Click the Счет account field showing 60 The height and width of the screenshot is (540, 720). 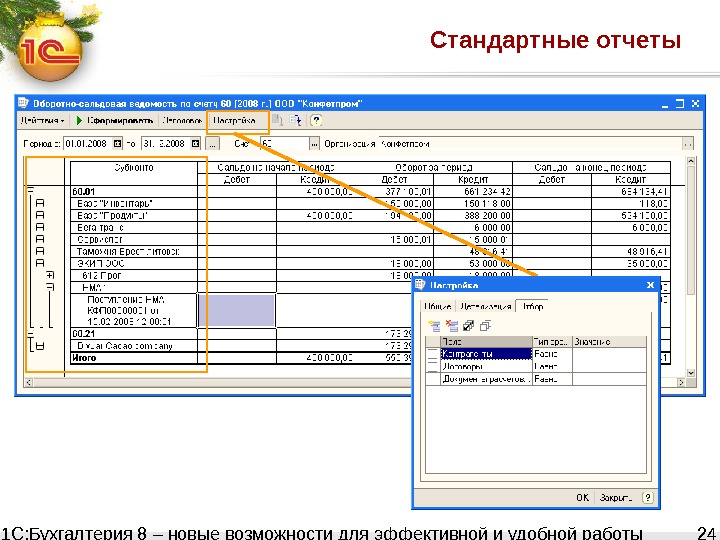tap(285, 144)
